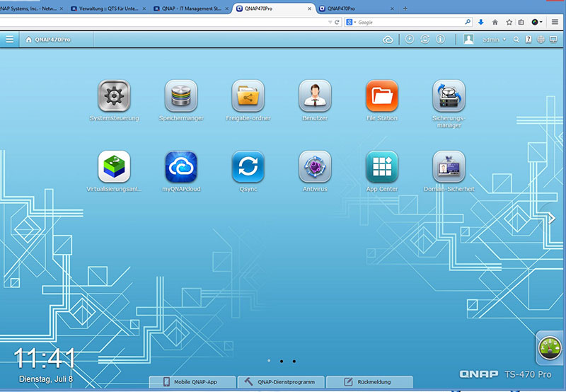Reload the page in browser
This screenshot has width=566, height=392.
coord(337,22)
